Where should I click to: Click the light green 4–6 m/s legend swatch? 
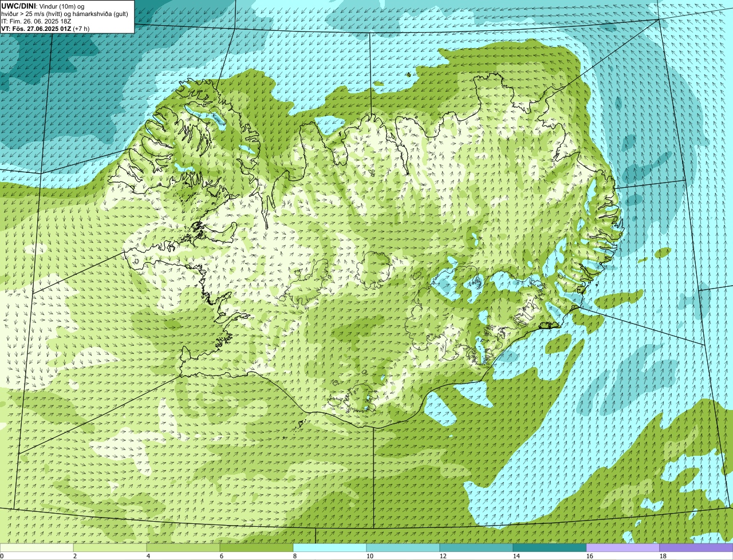pyautogui.click(x=183, y=548)
